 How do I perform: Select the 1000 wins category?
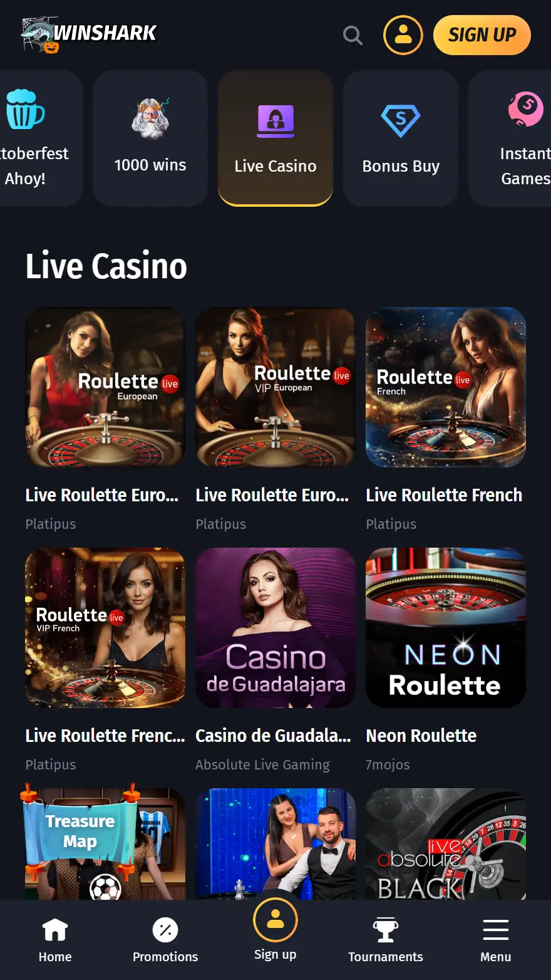point(150,138)
